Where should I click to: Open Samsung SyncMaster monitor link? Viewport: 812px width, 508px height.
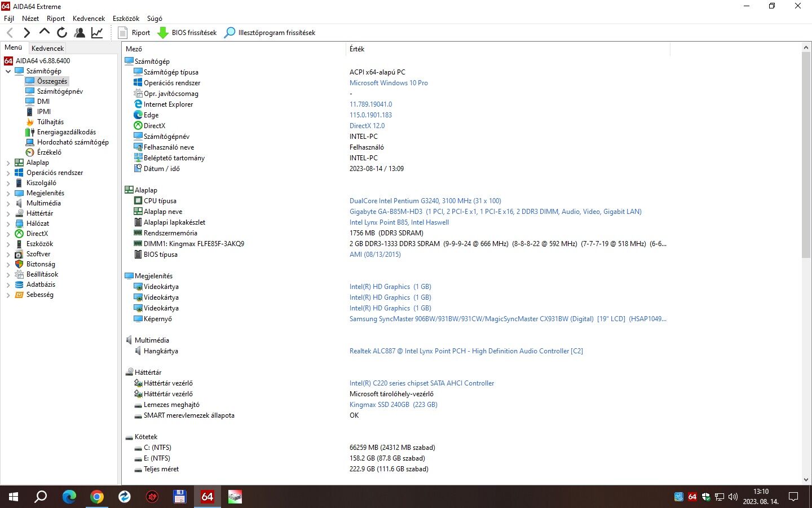(508, 319)
